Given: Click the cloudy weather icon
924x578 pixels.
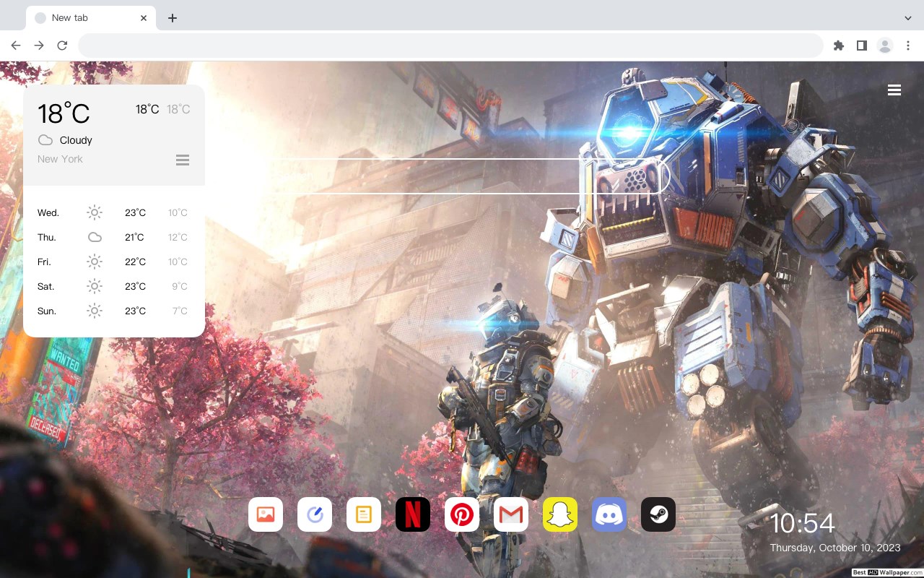Looking at the screenshot, I should pyautogui.click(x=45, y=140).
